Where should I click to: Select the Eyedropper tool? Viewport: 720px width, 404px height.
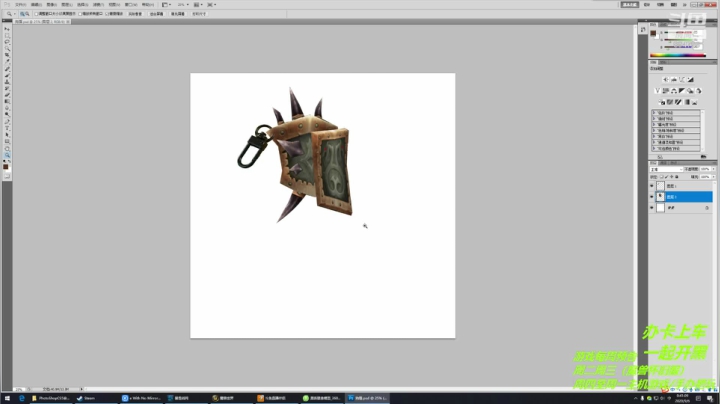7,62
